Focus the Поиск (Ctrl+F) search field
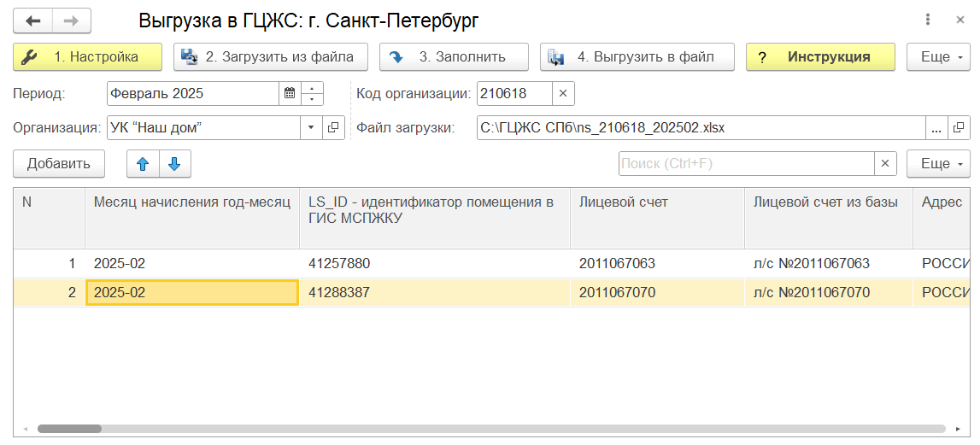This screenshot has height=445, width=980. point(745,164)
